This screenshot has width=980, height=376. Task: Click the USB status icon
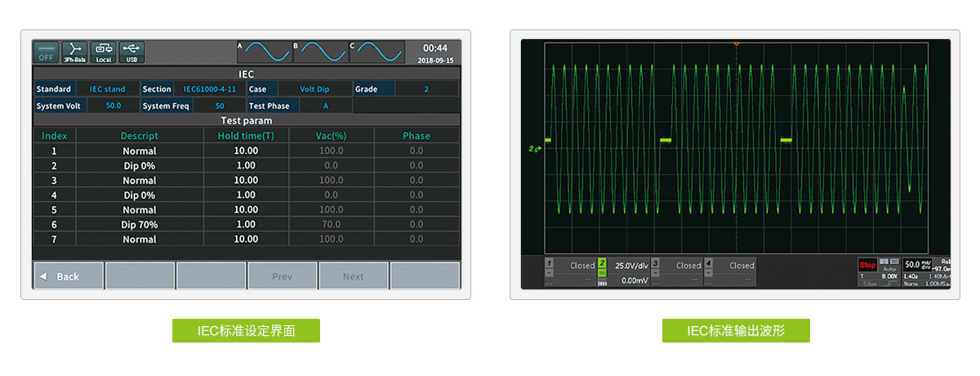(131, 52)
